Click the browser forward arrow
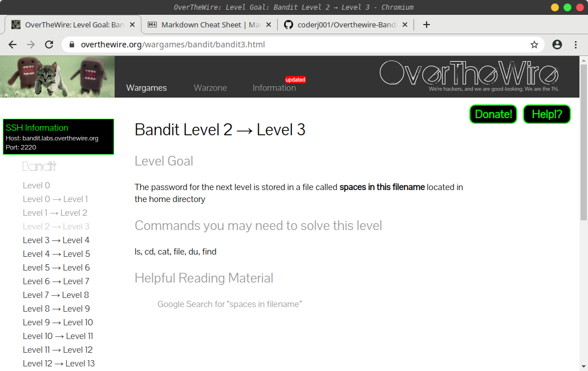The width and height of the screenshot is (588, 371). [x=31, y=45]
